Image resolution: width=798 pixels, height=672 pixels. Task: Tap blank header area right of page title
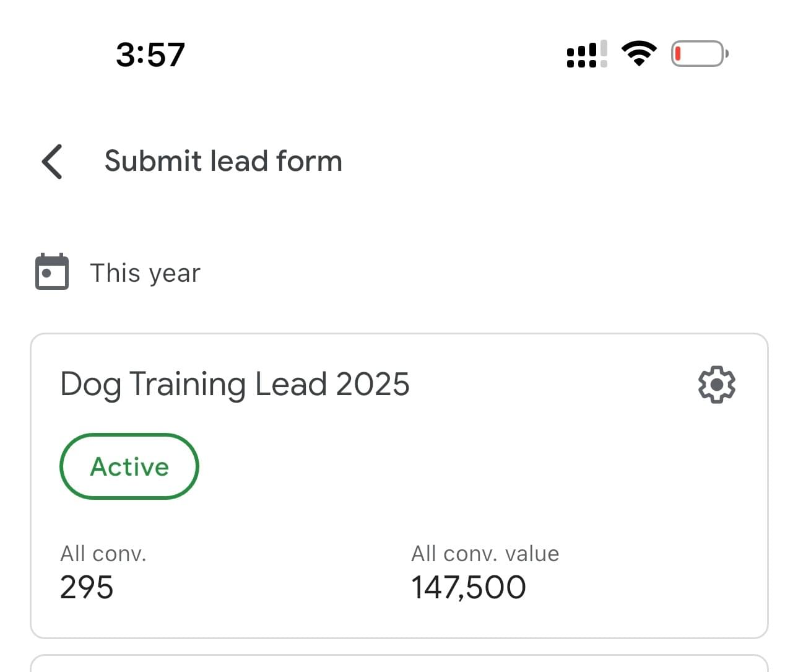[x=557, y=161]
